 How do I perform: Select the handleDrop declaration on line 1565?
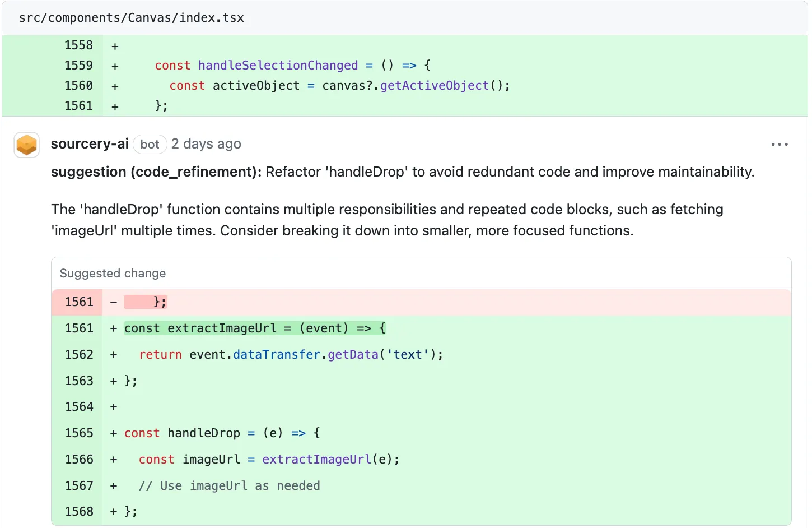[x=221, y=433]
